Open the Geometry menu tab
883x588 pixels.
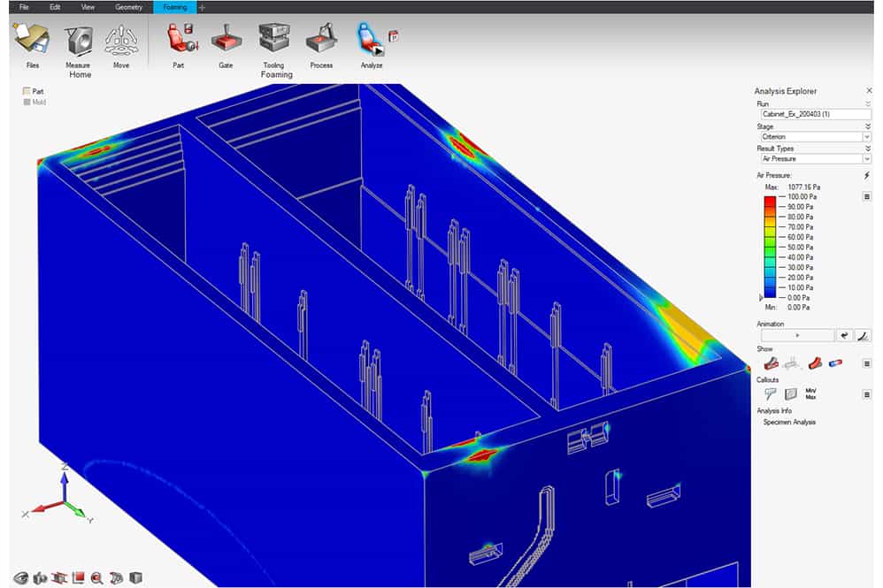(128, 6)
